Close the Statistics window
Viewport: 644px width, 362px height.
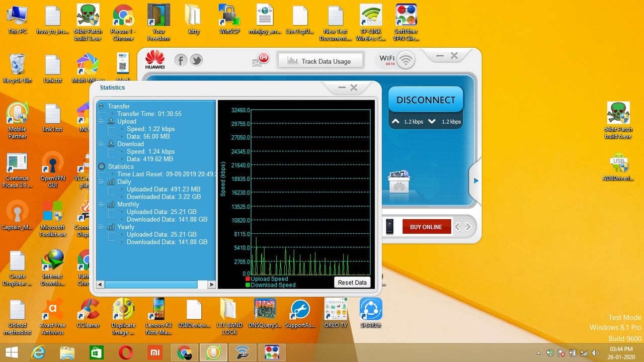[354, 87]
